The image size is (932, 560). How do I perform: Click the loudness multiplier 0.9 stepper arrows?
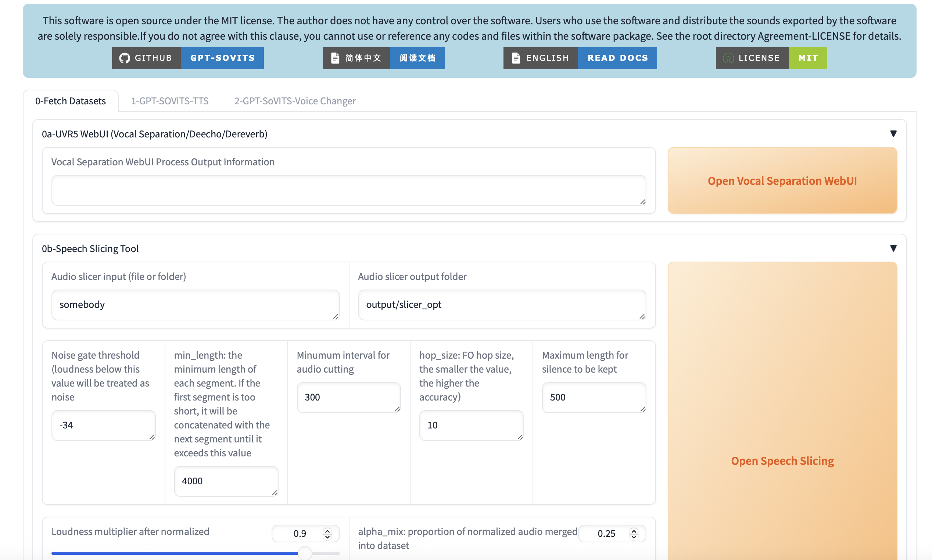tap(327, 534)
